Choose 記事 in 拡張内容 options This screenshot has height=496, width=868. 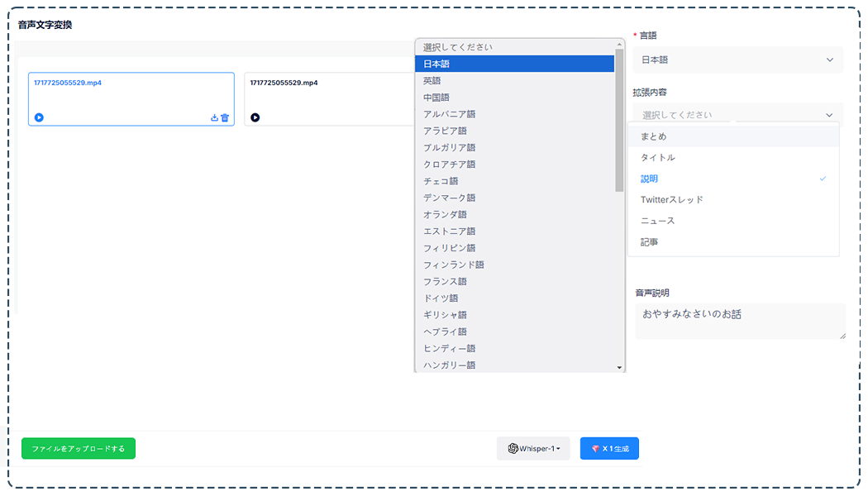(x=733, y=242)
